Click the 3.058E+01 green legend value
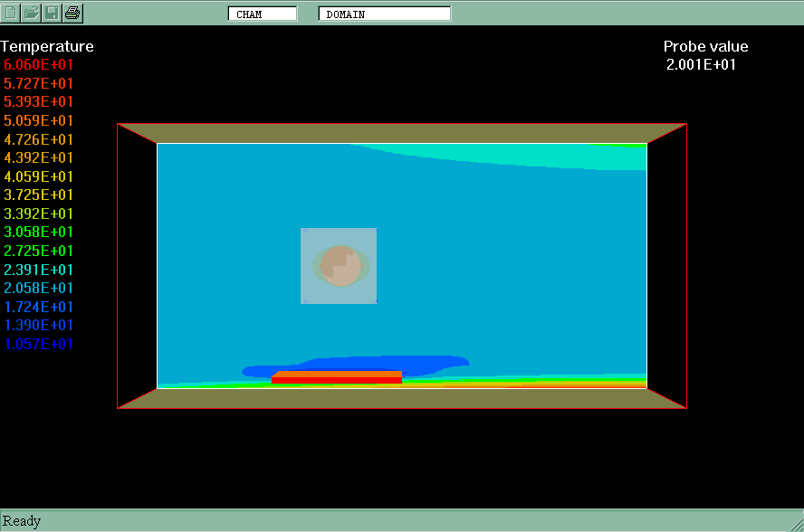The image size is (804, 532). point(39,233)
